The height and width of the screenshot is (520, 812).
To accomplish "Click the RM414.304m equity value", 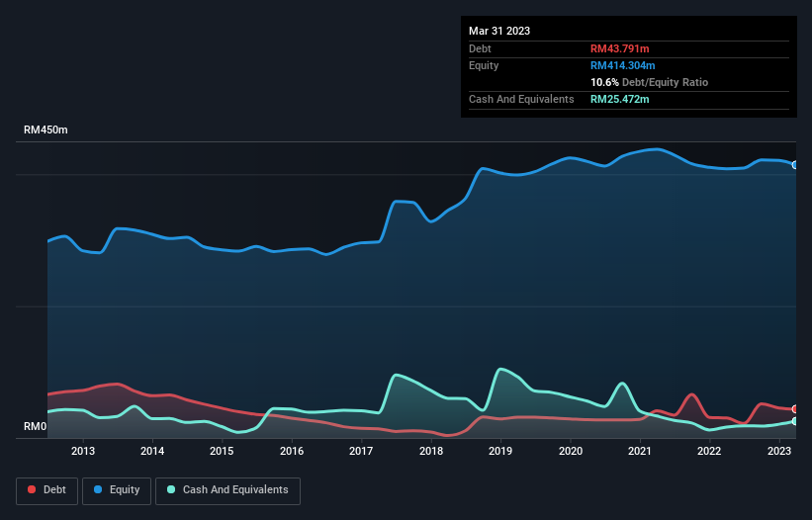I will 622,65.
